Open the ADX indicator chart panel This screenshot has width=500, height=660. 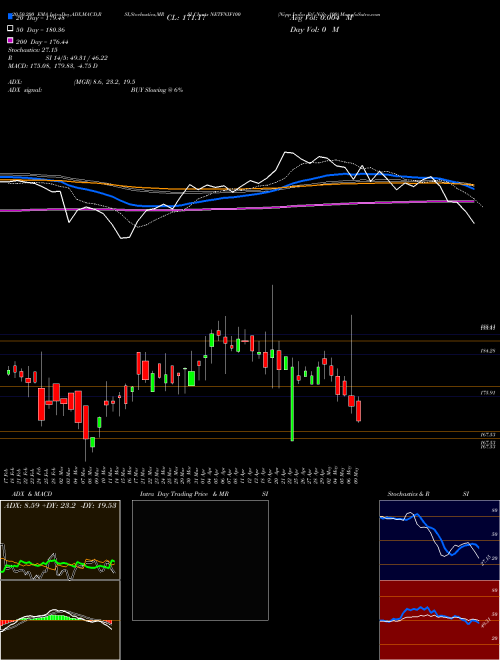60,540
